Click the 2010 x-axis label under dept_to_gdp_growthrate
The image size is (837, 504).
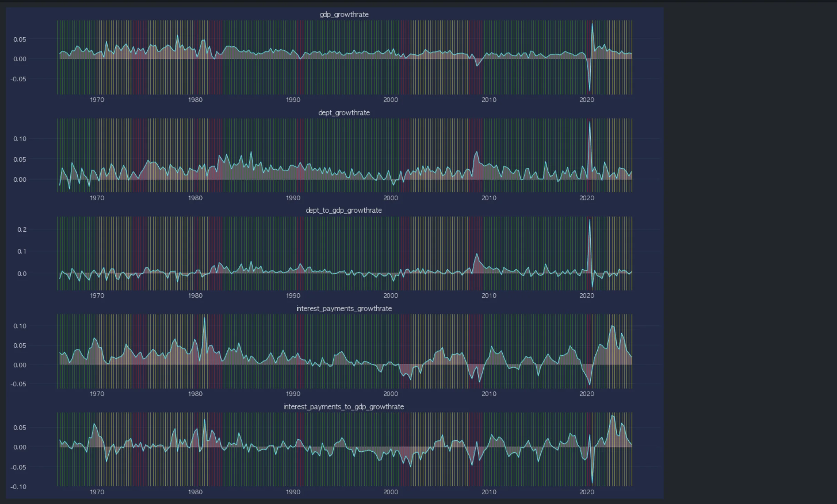point(489,296)
